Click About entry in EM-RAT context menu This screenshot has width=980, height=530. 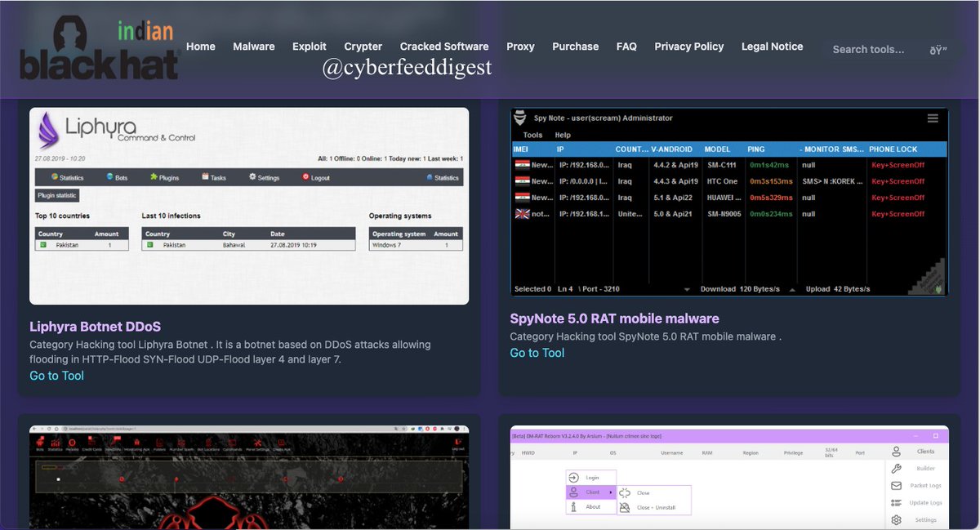(592, 506)
